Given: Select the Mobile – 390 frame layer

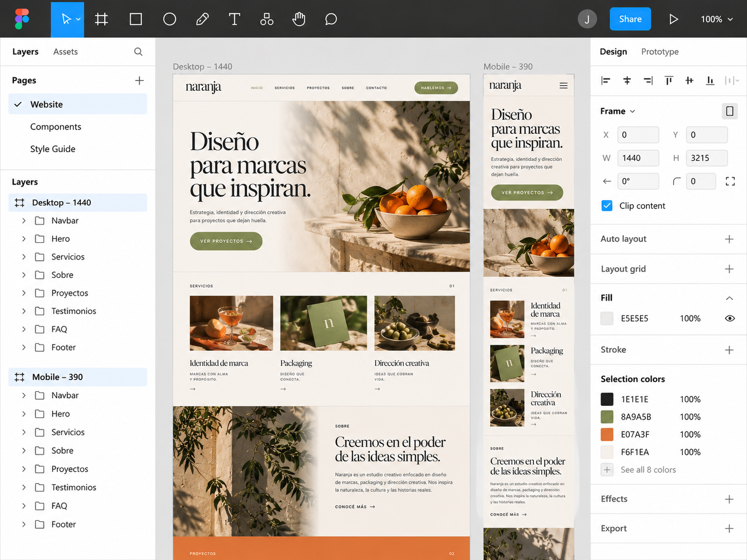Looking at the screenshot, I should click(x=77, y=377).
